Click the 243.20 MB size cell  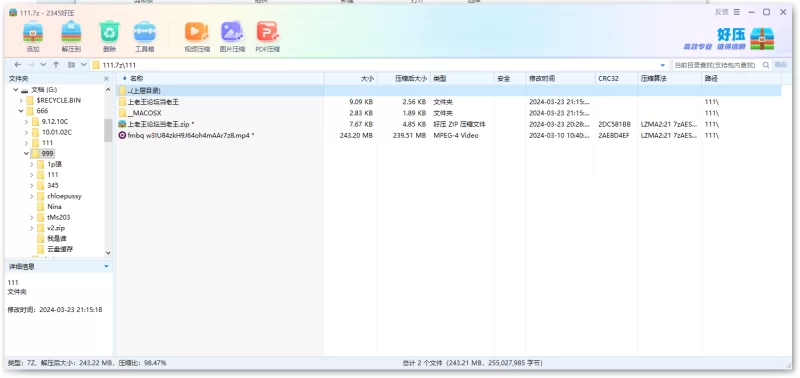click(356, 135)
